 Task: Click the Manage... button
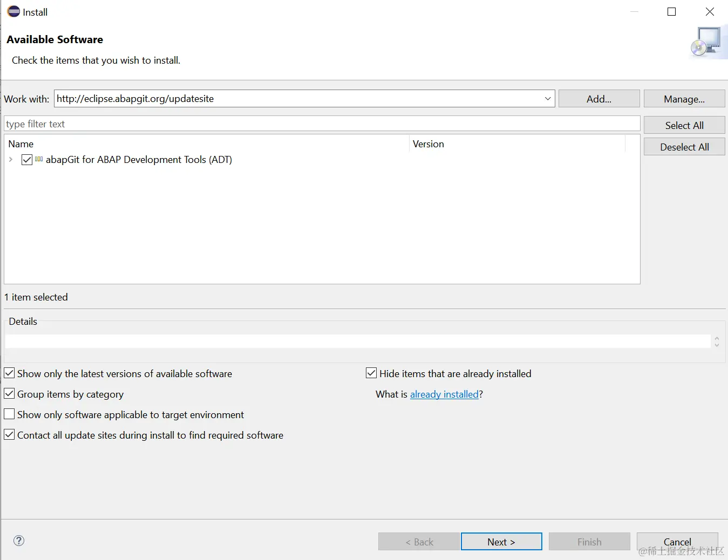point(684,99)
